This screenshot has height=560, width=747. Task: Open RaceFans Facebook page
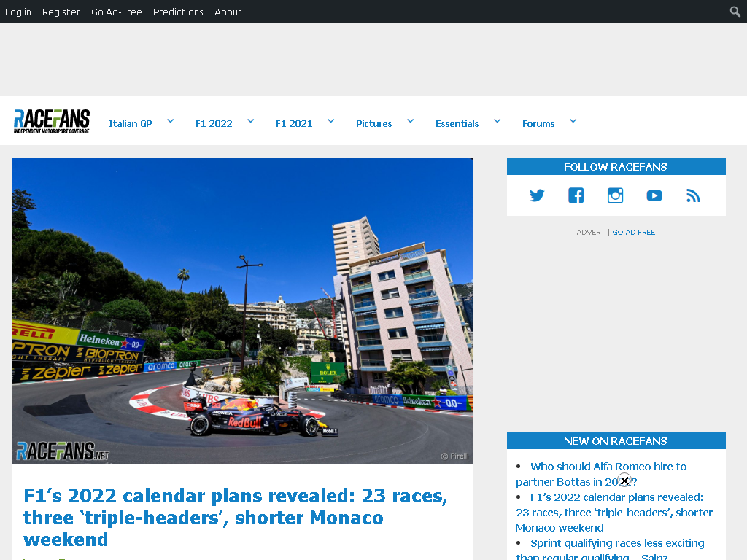576,195
